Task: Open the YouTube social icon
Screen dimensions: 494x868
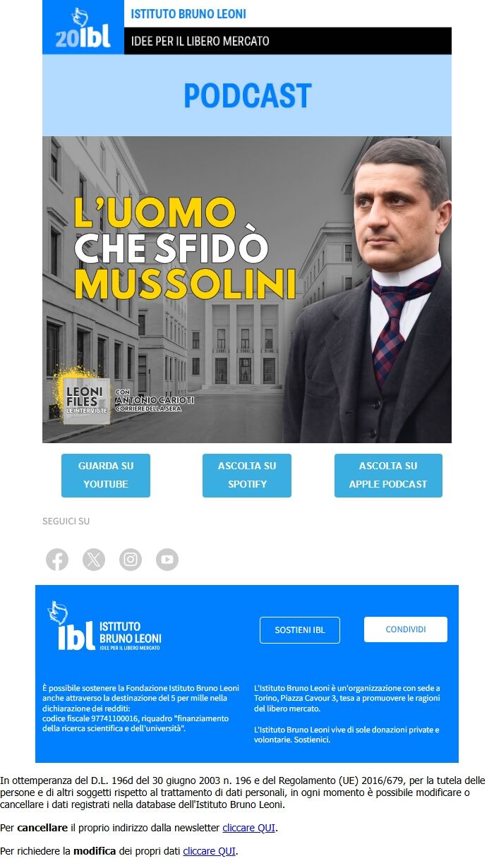Action: coord(167,560)
